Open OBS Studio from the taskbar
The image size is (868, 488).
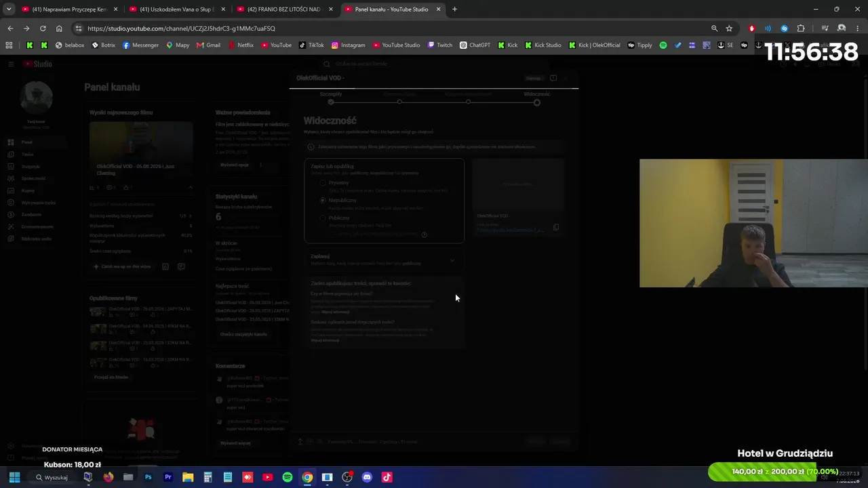(x=347, y=477)
